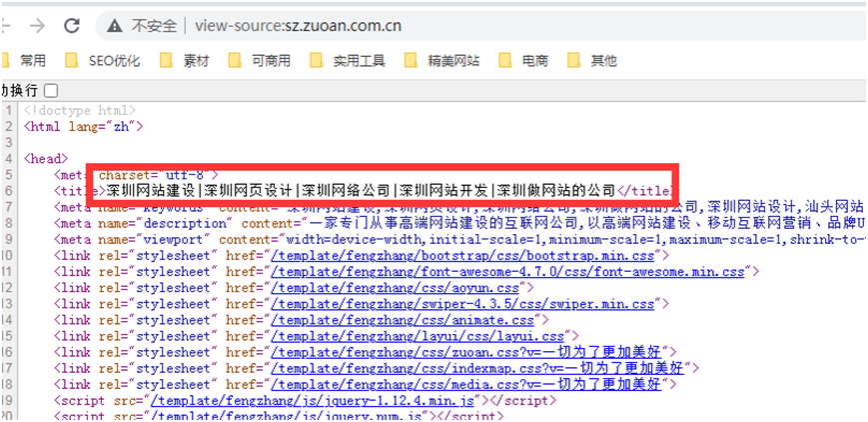This screenshot has height=422, width=868.
Task: Click the forward navigation arrow
Action: pos(37,25)
